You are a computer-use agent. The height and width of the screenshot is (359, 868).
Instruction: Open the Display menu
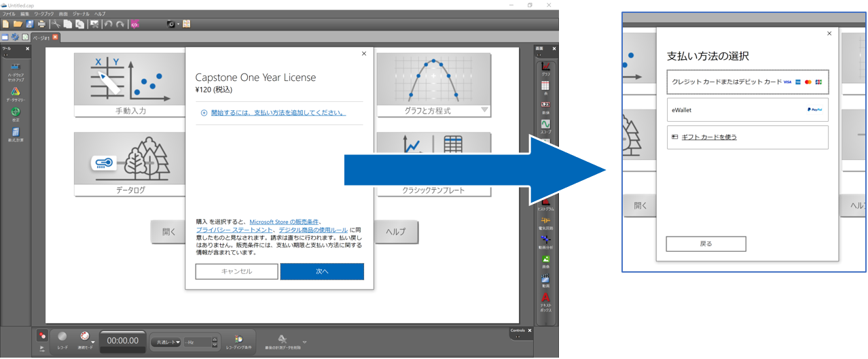(x=63, y=14)
